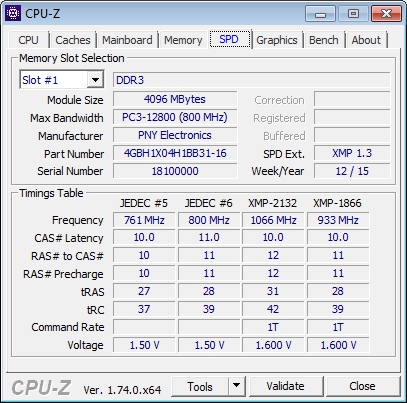Click the empty Buffered field

[x=352, y=135]
